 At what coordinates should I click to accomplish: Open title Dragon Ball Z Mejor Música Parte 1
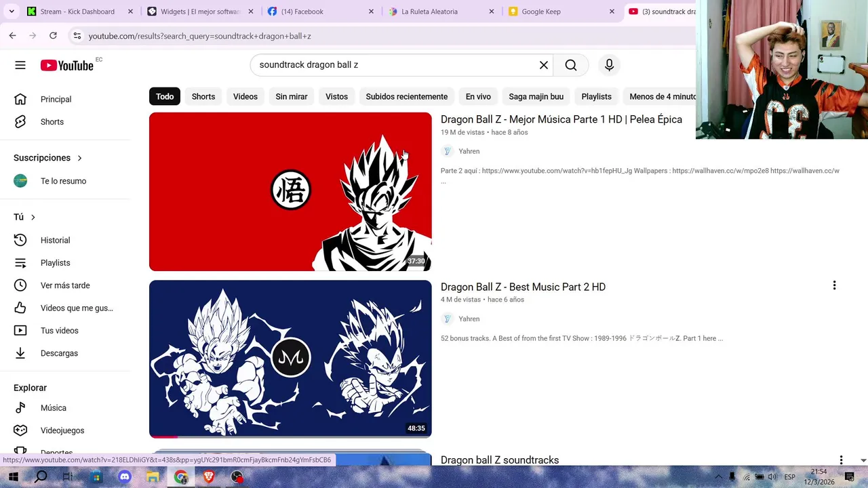pos(561,119)
